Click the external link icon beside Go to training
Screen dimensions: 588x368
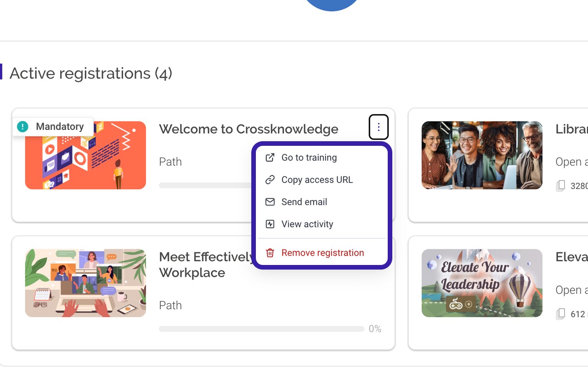(x=270, y=157)
